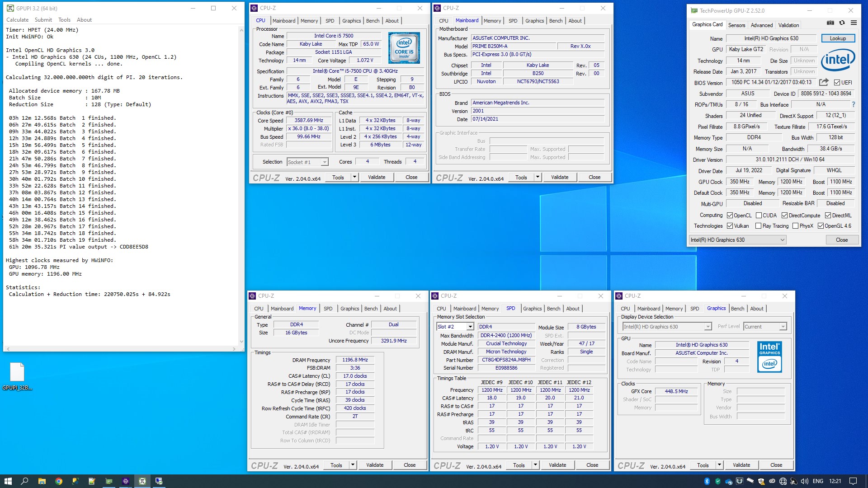Switch to GPU-Z in the taskbar

pyautogui.click(x=108, y=481)
